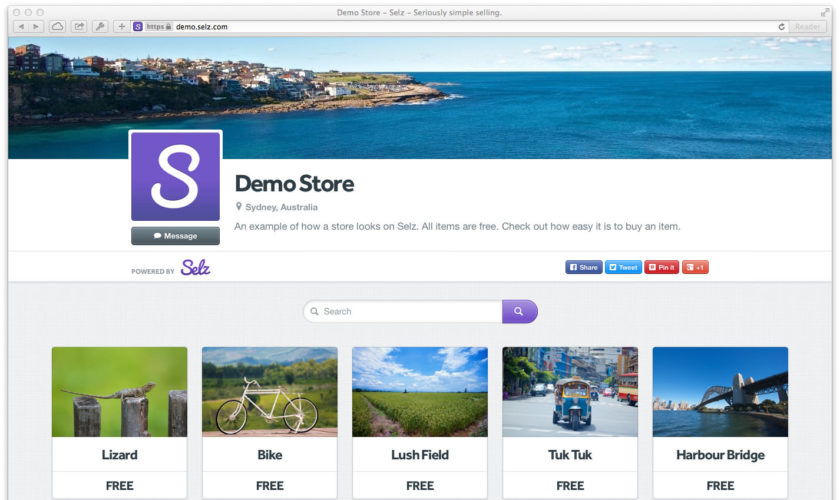Open the Lush Field product image
Viewport: 840px width, 500px height.
tap(420, 392)
